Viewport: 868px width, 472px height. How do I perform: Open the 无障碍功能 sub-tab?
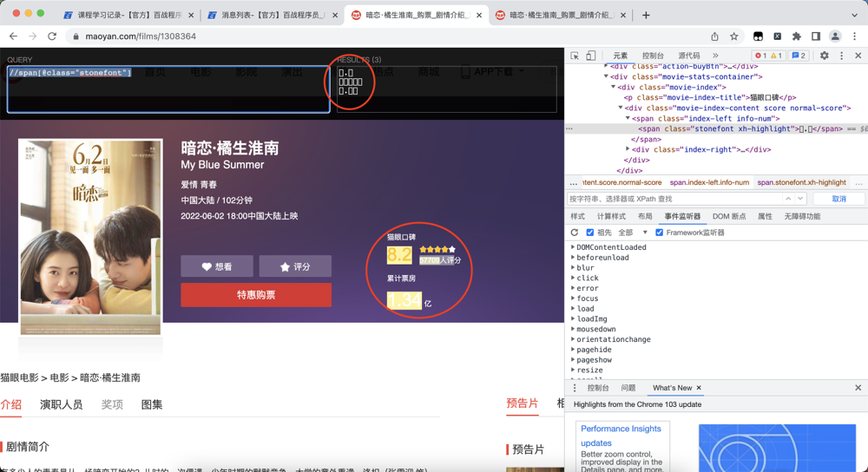(x=802, y=216)
